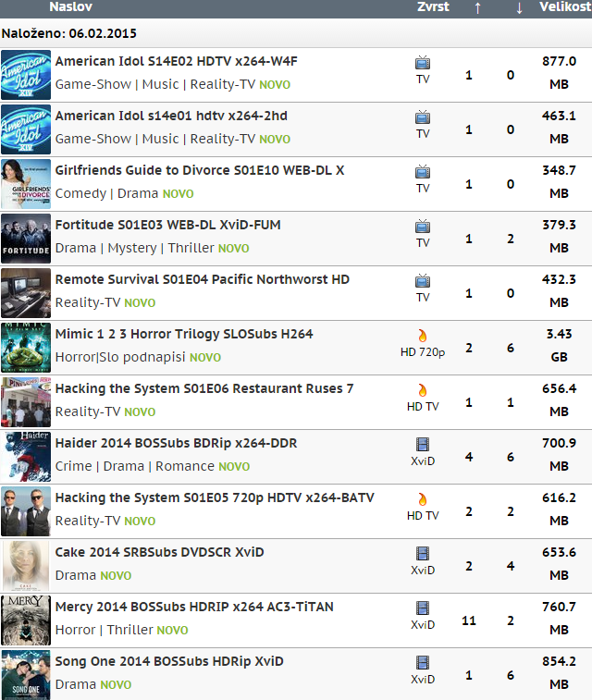Click Song One poster thumbnail
Image resolution: width=592 pixels, height=700 pixels.
pos(26,674)
